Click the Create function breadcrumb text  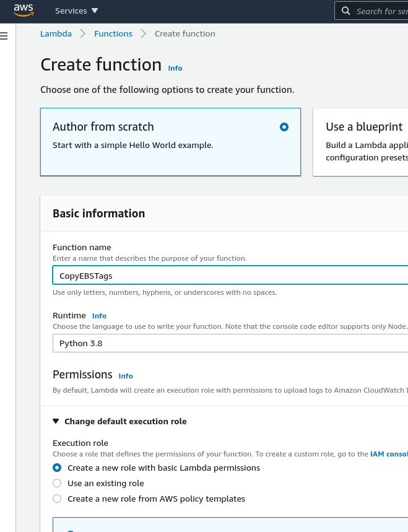click(185, 33)
